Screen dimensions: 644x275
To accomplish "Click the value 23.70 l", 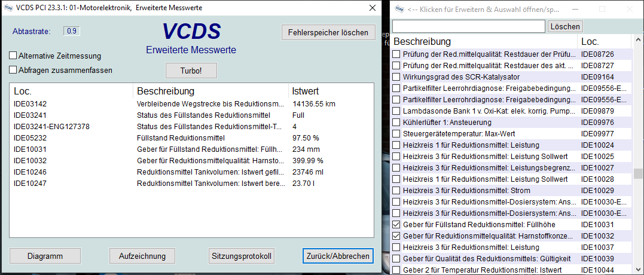I will [x=303, y=183].
